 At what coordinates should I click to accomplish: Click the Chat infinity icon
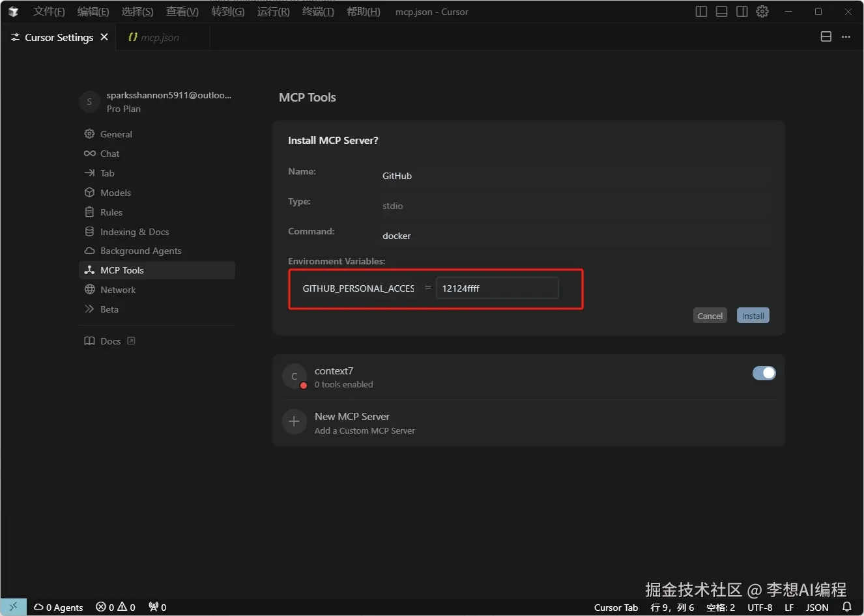[90, 154]
